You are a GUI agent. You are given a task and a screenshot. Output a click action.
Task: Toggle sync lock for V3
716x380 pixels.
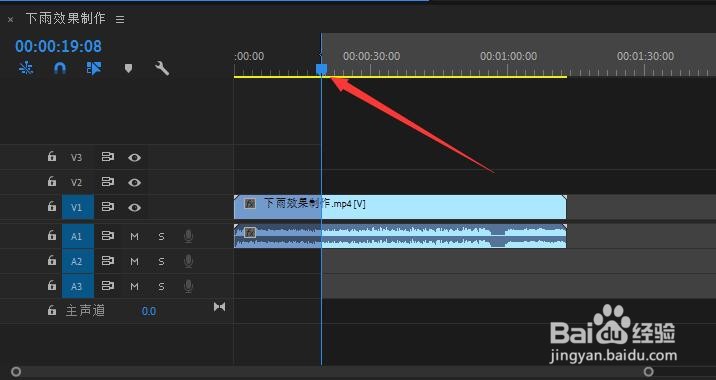tap(108, 157)
